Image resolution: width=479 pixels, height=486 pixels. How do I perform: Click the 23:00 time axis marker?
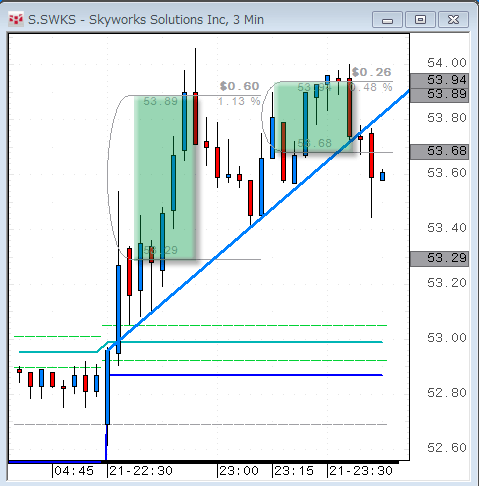[238, 471]
